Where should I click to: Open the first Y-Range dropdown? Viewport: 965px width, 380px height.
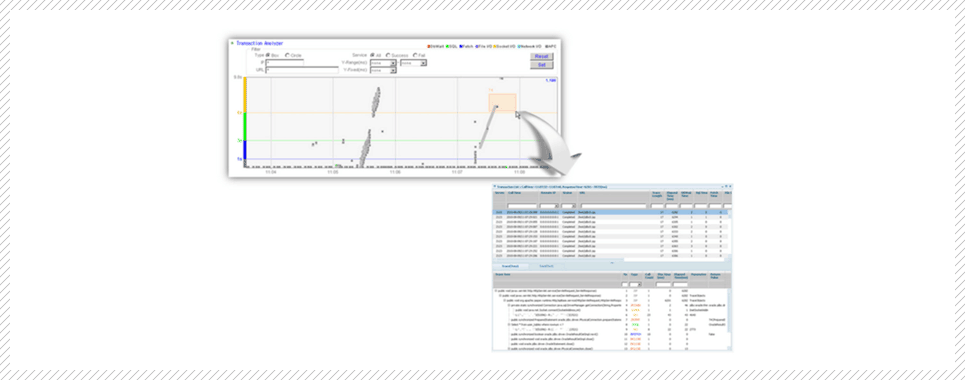(x=383, y=63)
